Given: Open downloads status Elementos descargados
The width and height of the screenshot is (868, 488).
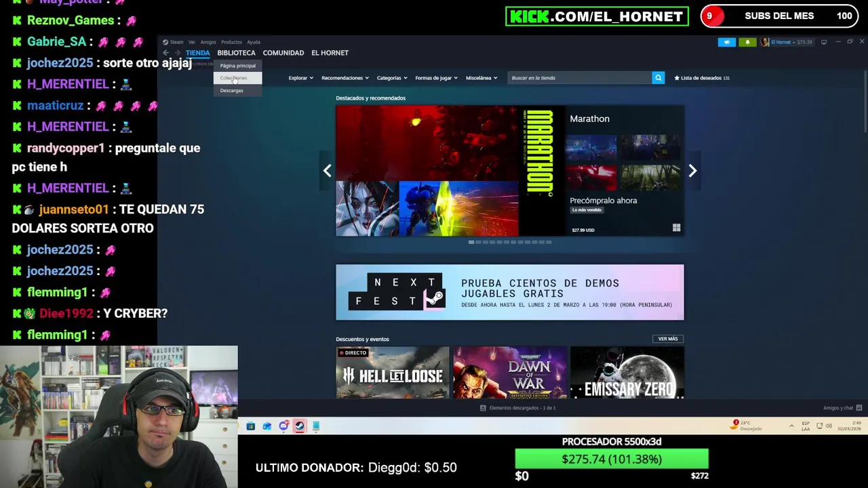Looking at the screenshot, I should (x=518, y=408).
